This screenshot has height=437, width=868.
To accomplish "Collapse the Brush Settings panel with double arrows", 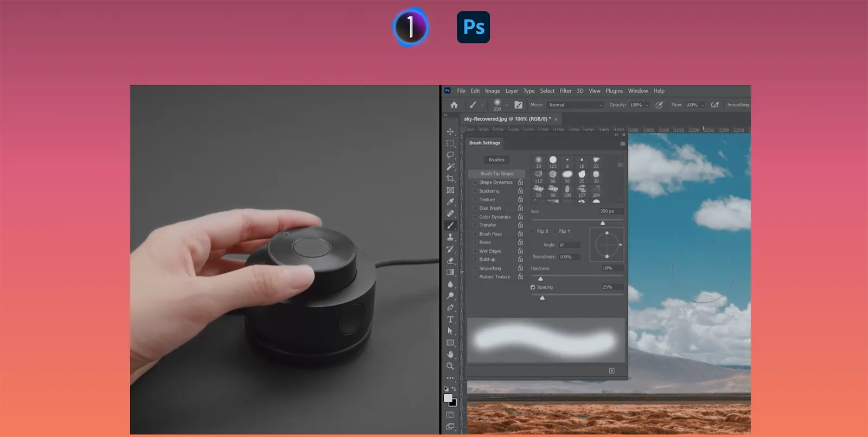I will click(616, 135).
